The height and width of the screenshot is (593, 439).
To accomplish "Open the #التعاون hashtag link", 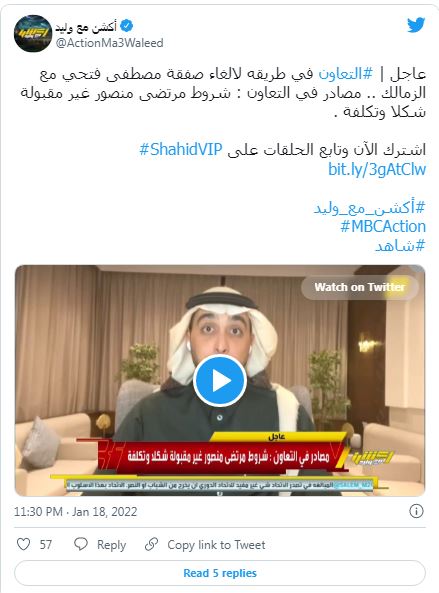I will coord(346,73).
